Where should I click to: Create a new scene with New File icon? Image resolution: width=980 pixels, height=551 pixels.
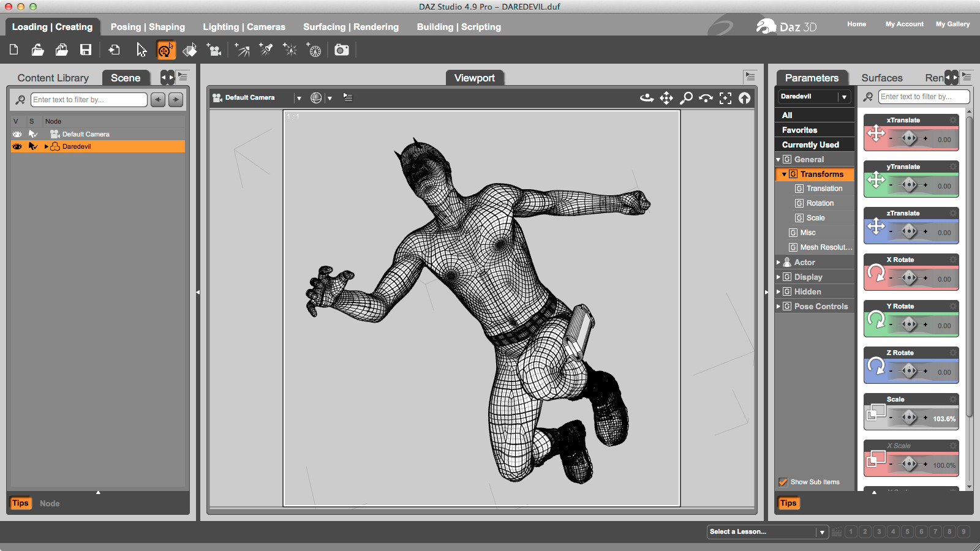point(14,50)
